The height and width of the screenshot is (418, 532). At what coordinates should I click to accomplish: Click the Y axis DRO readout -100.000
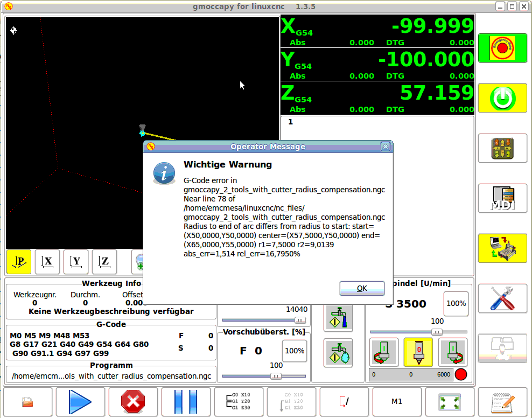tap(426, 59)
